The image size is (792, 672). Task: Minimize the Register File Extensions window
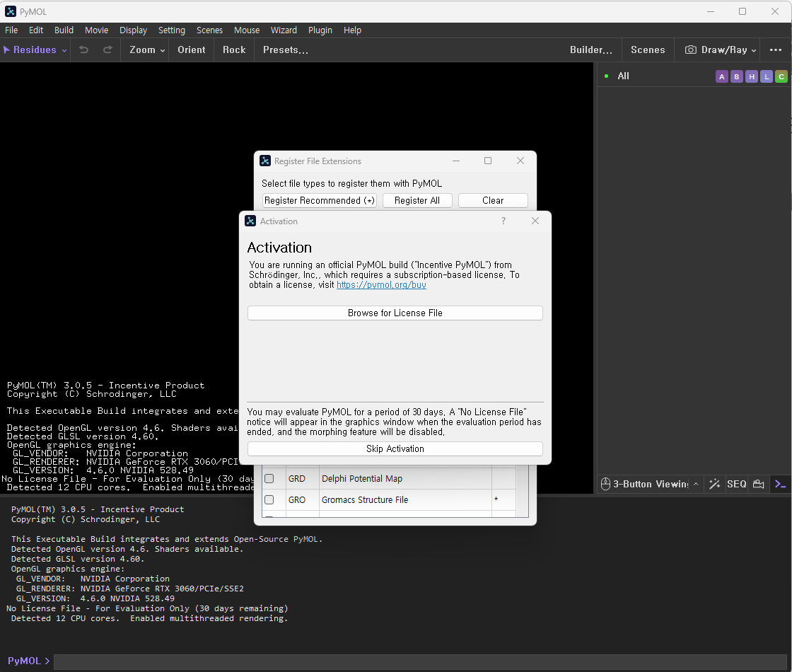pyautogui.click(x=456, y=161)
